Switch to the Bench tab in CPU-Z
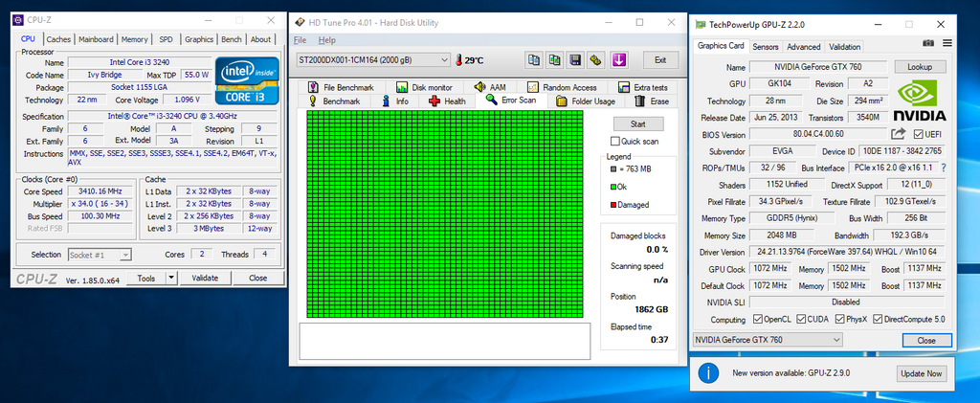Screen dimensions: 980x403 coord(232,38)
